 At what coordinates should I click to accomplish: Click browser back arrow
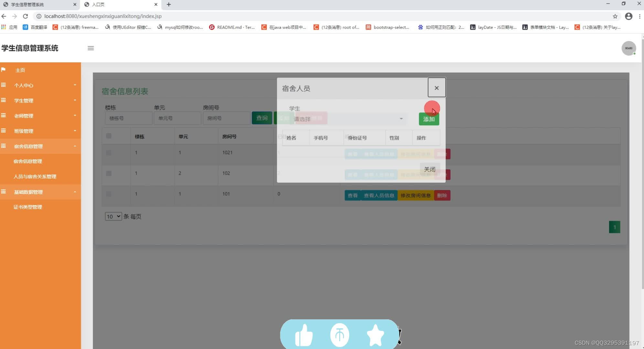coord(4,16)
